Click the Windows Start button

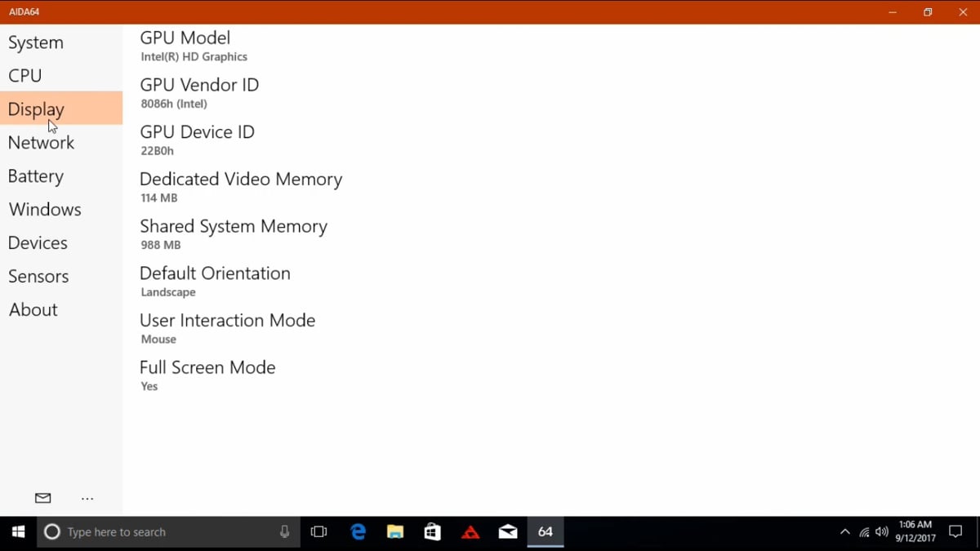tap(18, 532)
